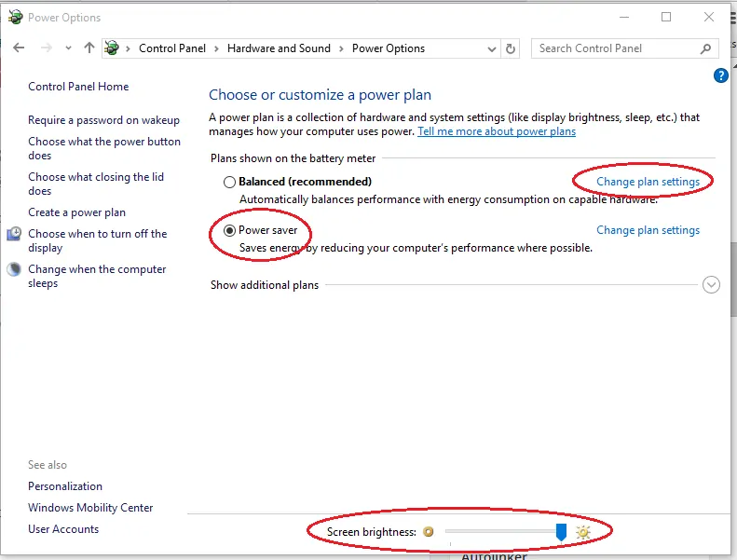Open Windows Mobility Center link
737x560 pixels.
pos(90,508)
